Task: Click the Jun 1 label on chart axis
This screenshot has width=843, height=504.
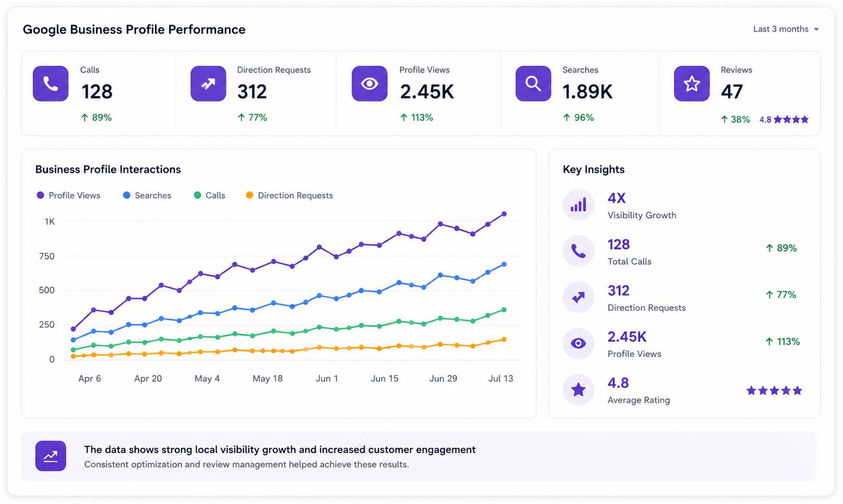Action: click(327, 379)
